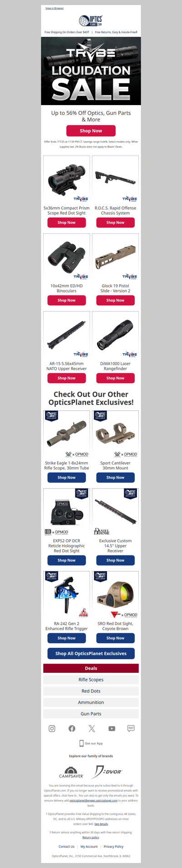Open the Facebook social icon
The width and height of the screenshot is (182, 868).
72,728
